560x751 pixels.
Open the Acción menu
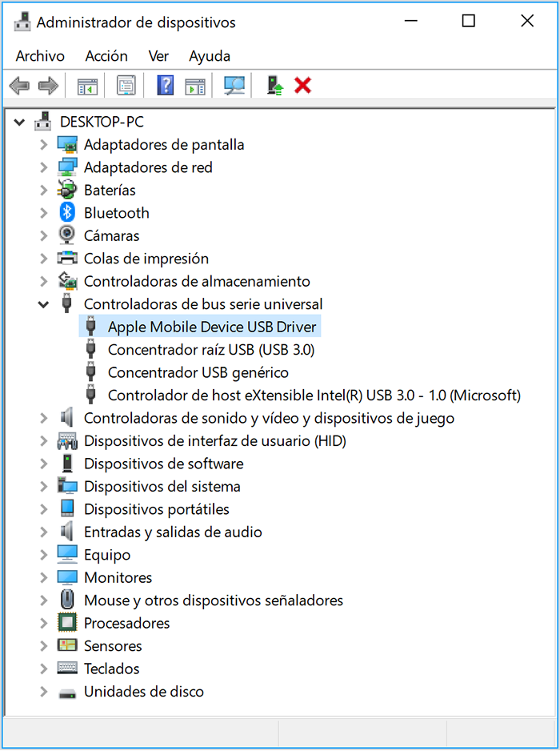106,56
